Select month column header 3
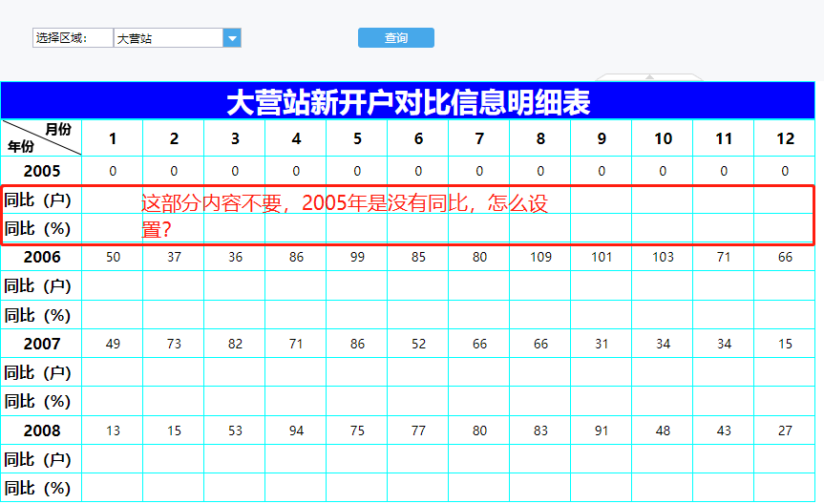 pos(235,138)
